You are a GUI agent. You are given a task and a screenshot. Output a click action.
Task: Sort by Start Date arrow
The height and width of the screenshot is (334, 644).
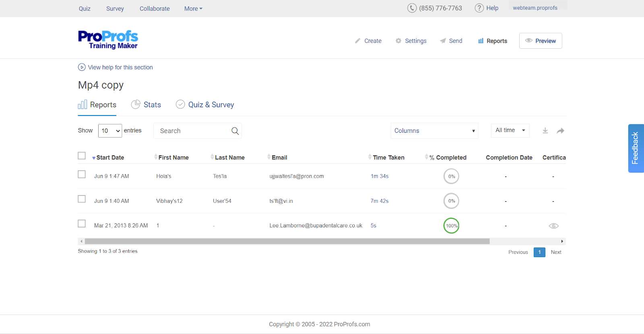94,158
